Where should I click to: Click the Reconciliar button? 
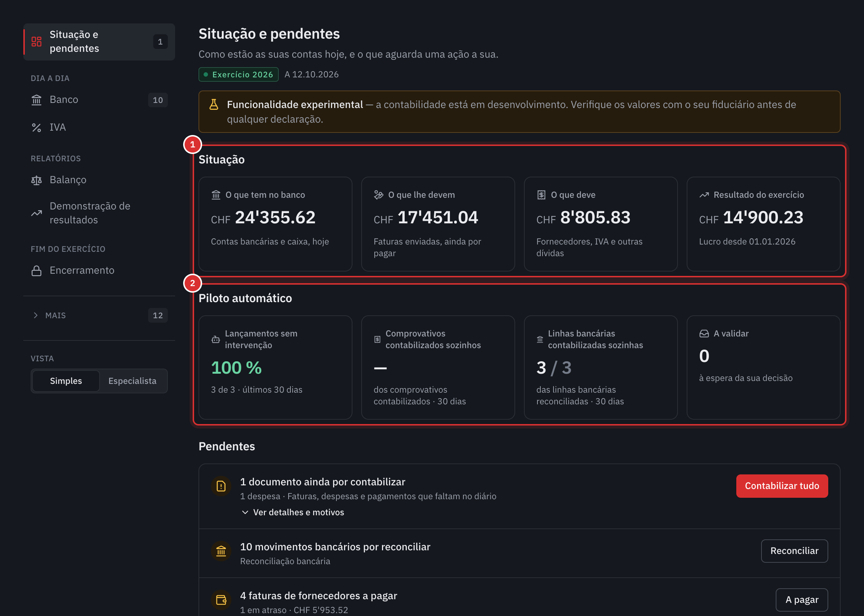[795, 551]
